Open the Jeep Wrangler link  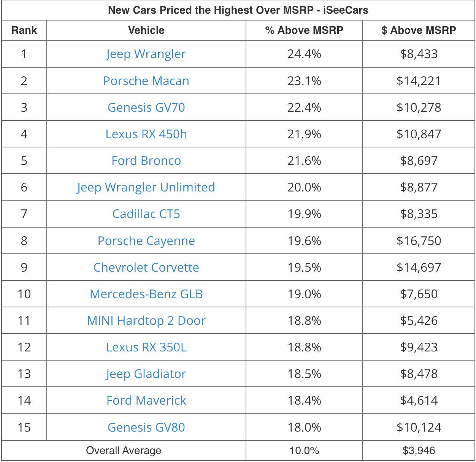146,54
